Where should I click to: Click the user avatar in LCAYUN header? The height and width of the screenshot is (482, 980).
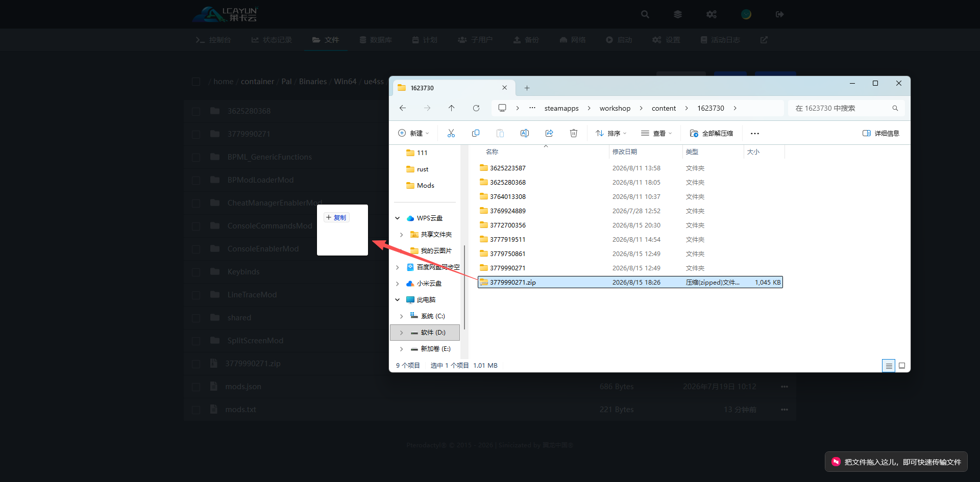point(746,14)
